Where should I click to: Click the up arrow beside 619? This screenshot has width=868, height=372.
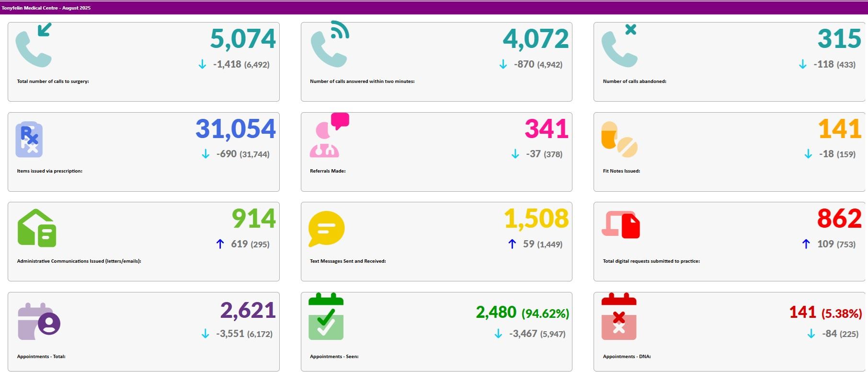220,244
